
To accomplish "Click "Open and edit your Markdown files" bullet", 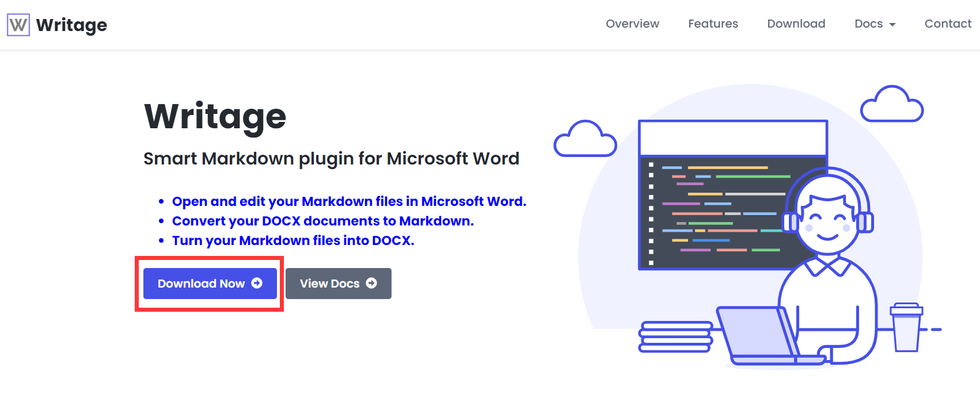I will click(349, 201).
